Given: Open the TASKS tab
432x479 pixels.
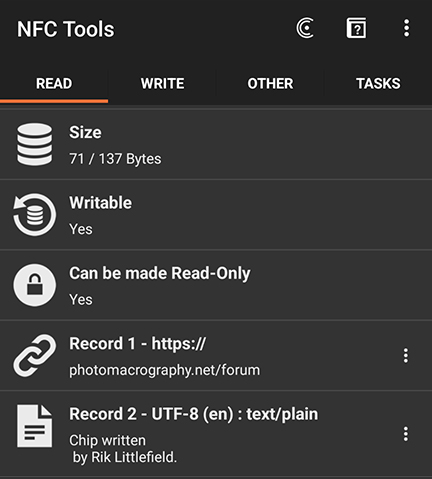Looking at the screenshot, I should coord(378,83).
